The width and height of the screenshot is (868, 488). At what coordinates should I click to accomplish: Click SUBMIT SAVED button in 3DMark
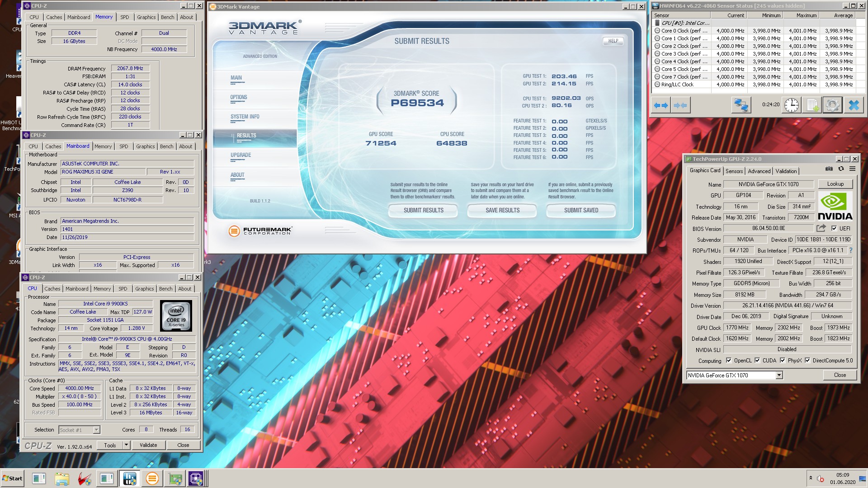(581, 211)
